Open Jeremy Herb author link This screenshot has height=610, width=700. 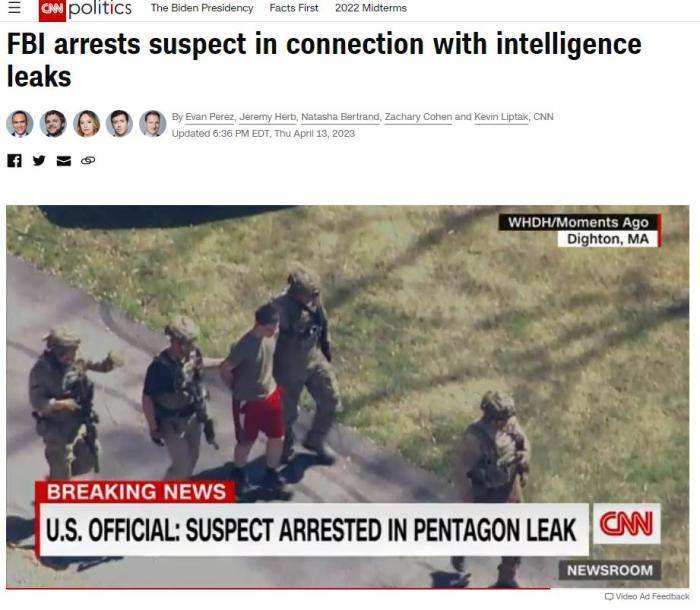click(267, 117)
